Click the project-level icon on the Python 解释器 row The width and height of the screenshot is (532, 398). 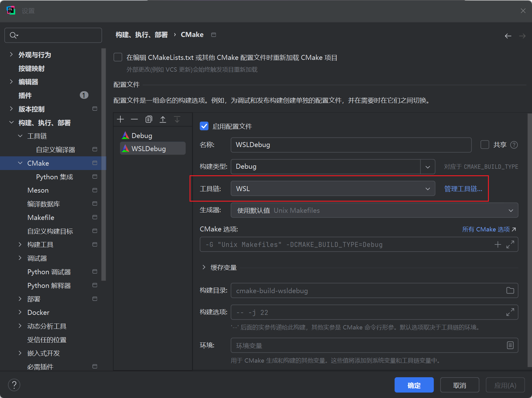click(x=95, y=285)
